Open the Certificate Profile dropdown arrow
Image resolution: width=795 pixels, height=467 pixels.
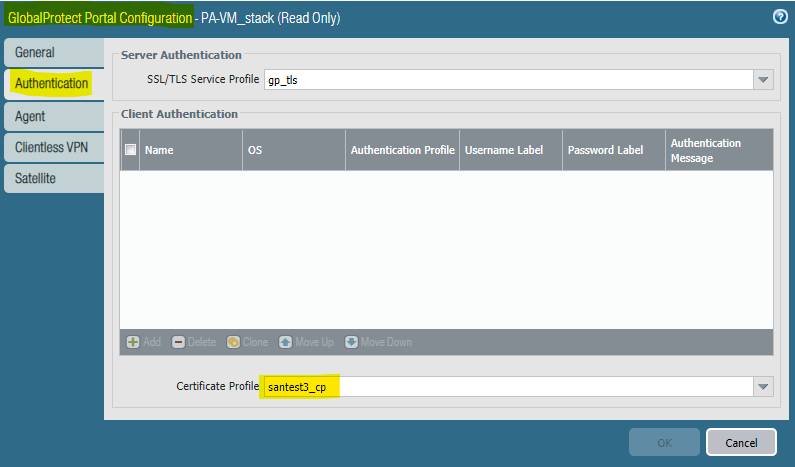[x=763, y=387]
